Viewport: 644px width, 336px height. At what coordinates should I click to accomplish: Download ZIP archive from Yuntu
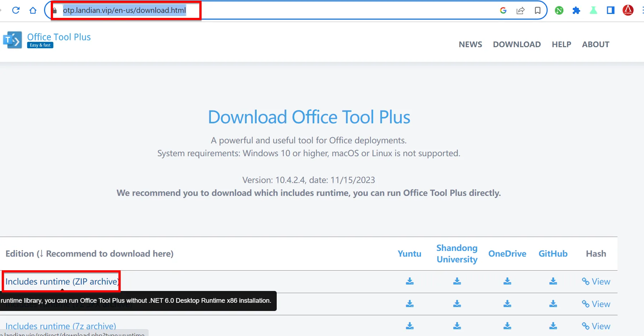(410, 281)
